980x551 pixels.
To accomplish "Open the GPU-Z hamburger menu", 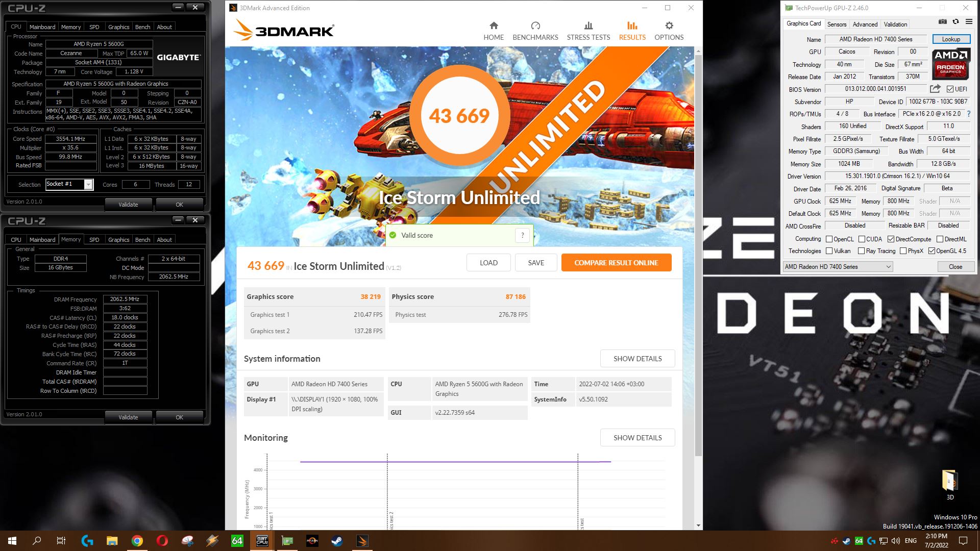I will pos(969,22).
